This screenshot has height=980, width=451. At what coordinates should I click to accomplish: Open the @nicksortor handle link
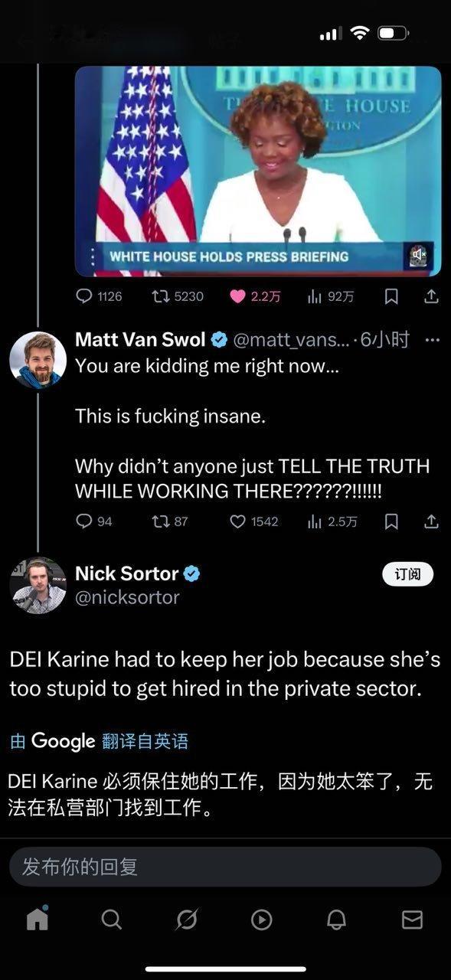coord(127,597)
